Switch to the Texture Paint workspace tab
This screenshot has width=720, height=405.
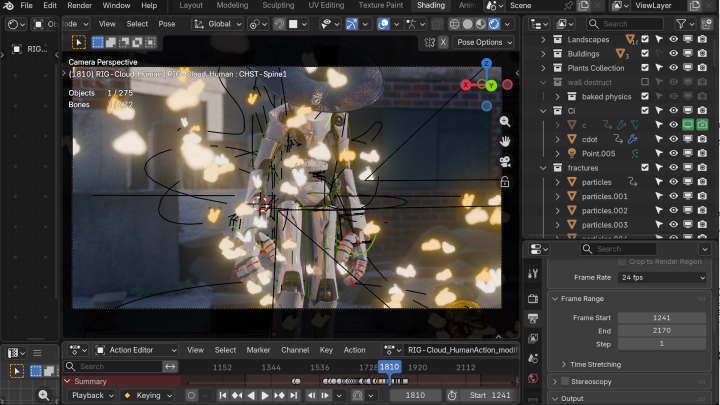379,6
